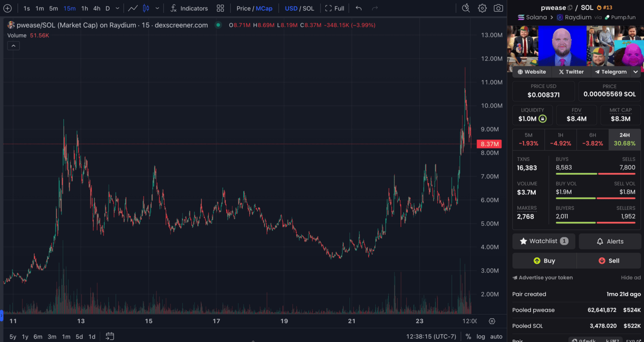Toggle Full screen chart mode
The width and height of the screenshot is (644, 342).
334,8
